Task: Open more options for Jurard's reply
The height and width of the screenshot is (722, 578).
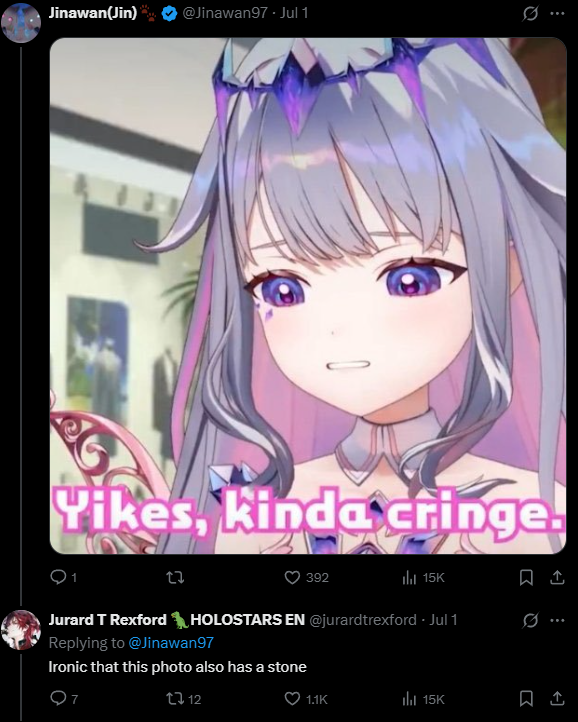Action: pos(557,620)
